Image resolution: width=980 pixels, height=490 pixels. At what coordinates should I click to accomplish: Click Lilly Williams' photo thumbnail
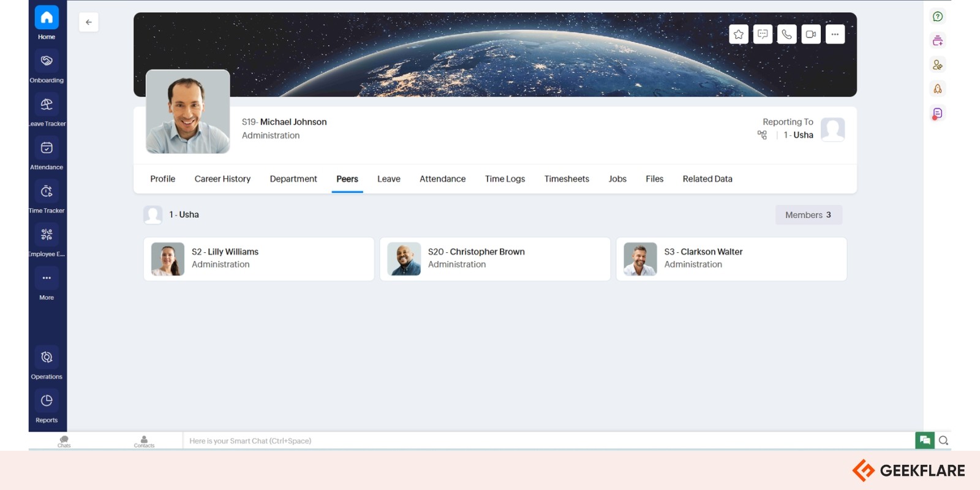click(168, 259)
